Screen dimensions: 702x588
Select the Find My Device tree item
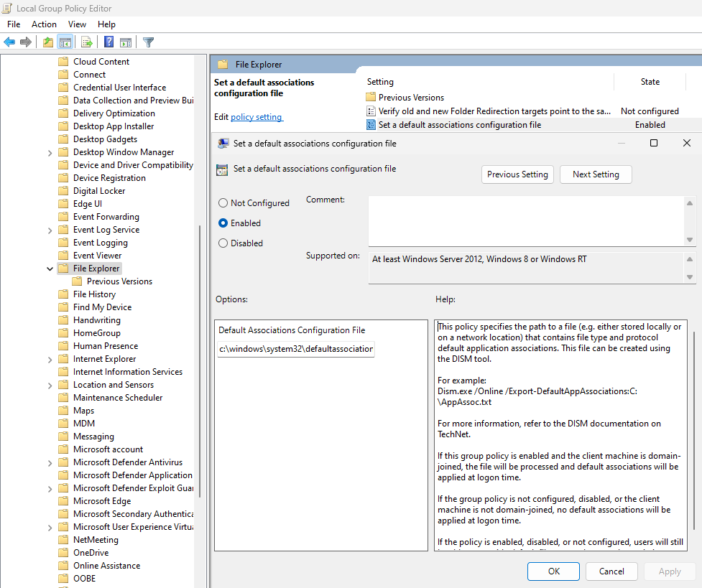pyautogui.click(x=103, y=307)
